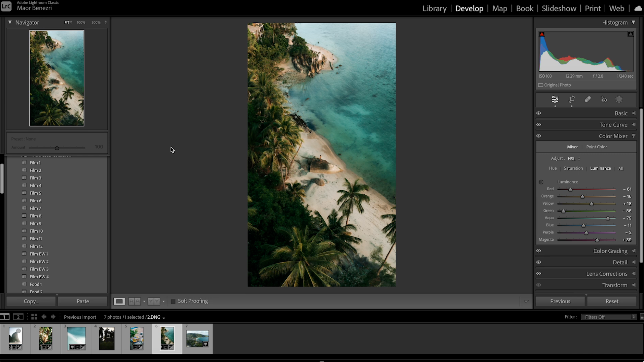Select the Hue tab in Color Mixer

pyautogui.click(x=553, y=168)
